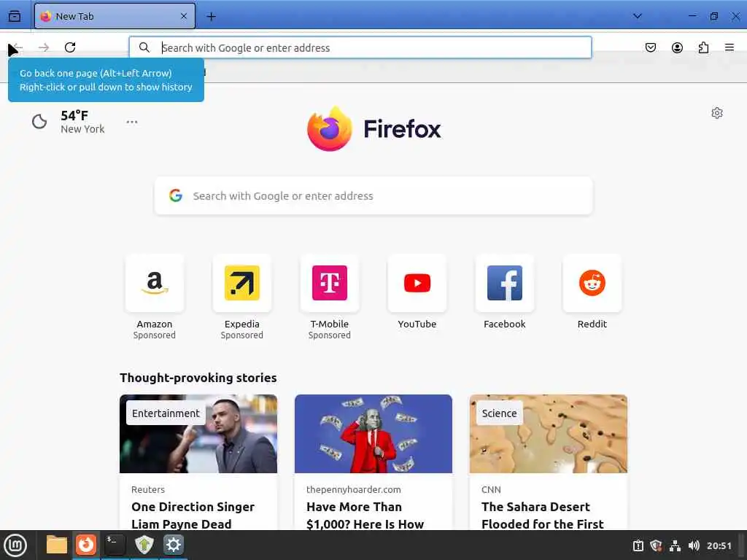Click the security shield tray icon
This screenshot has width=747, height=560.
pyautogui.click(x=656, y=545)
